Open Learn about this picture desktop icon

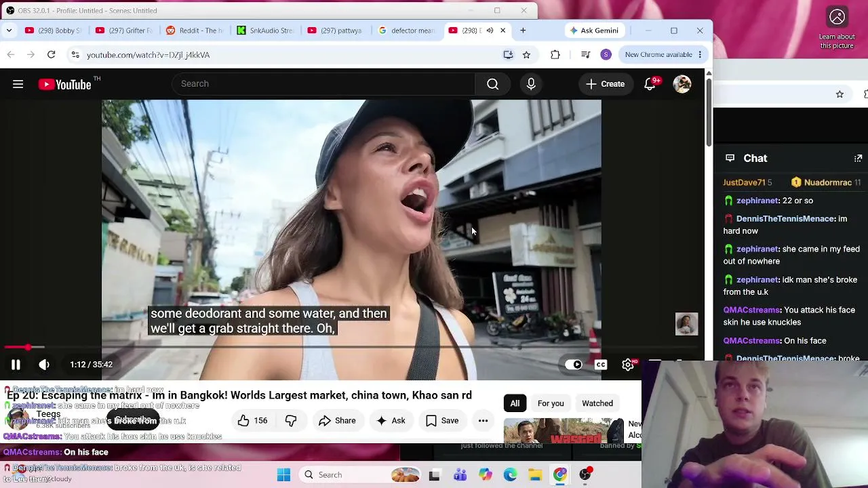tap(837, 28)
